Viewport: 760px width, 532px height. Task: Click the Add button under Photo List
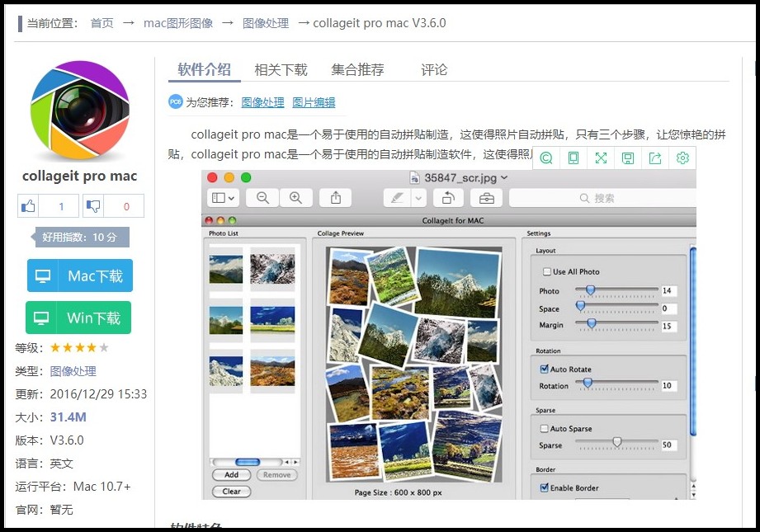tap(231, 475)
